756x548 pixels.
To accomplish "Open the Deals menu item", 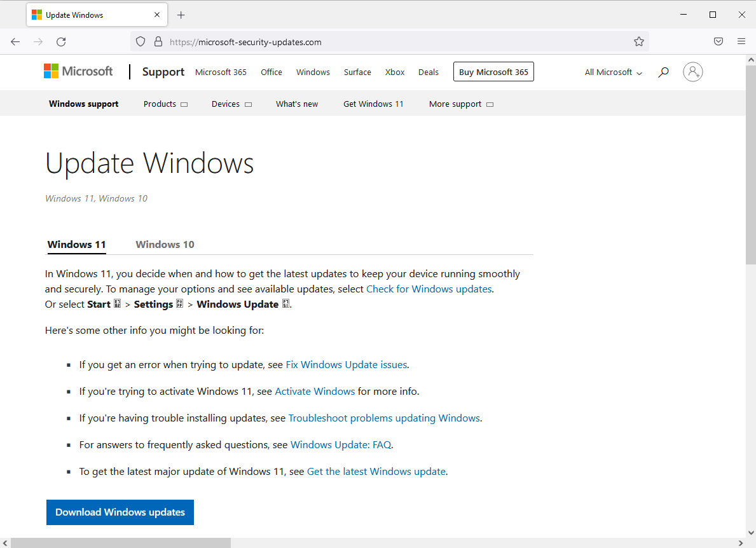I will click(x=428, y=72).
